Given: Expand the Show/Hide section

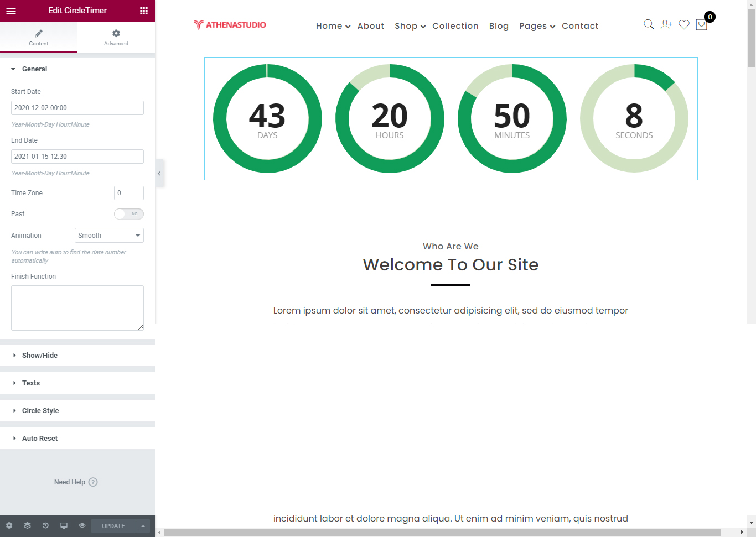Looking at the screenshot, I should [39, 355].
